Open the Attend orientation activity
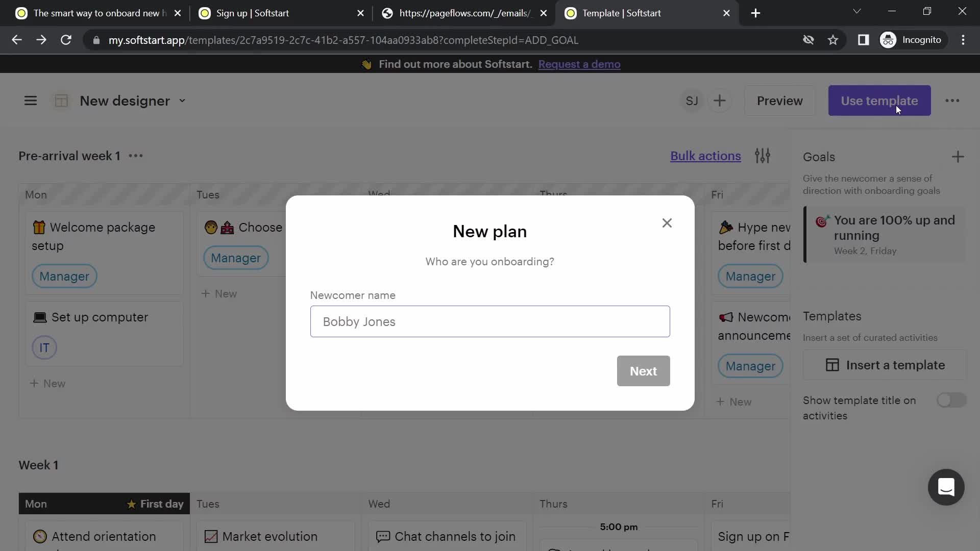The height and width of the screenshot is (551, 980). 104,536
